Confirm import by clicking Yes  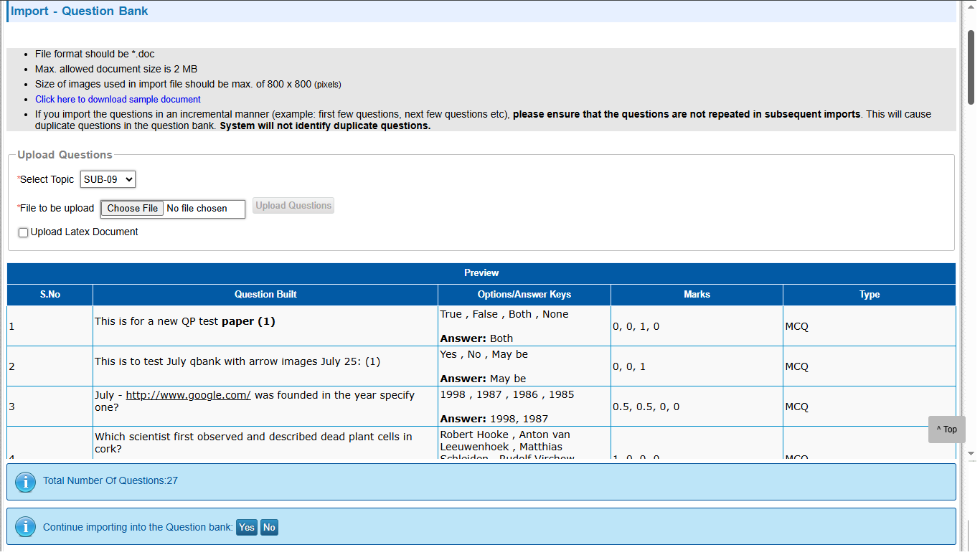point(246,528)
